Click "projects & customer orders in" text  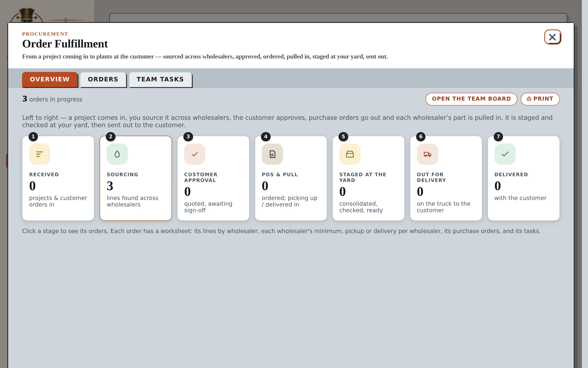58,201
